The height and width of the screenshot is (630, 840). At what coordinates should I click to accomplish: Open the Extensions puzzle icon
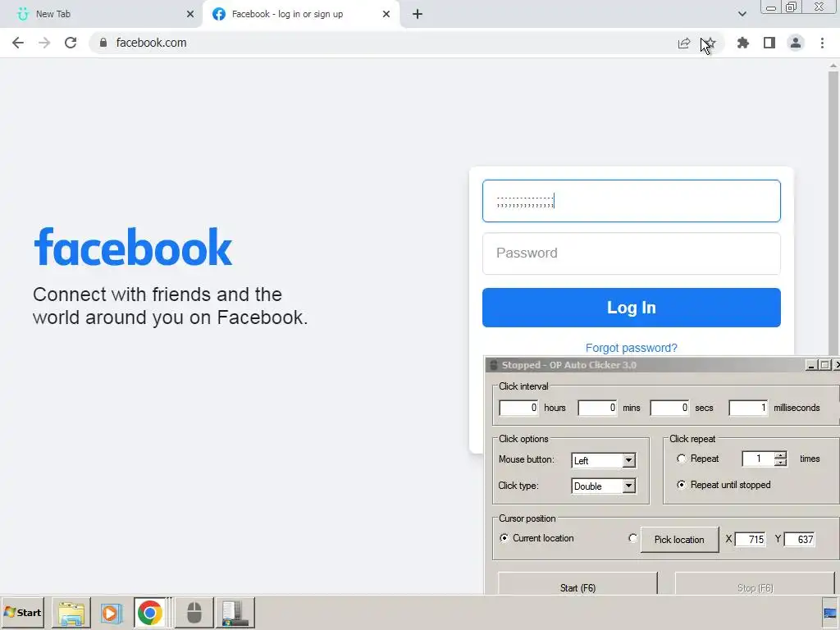(x=743, y=43)
